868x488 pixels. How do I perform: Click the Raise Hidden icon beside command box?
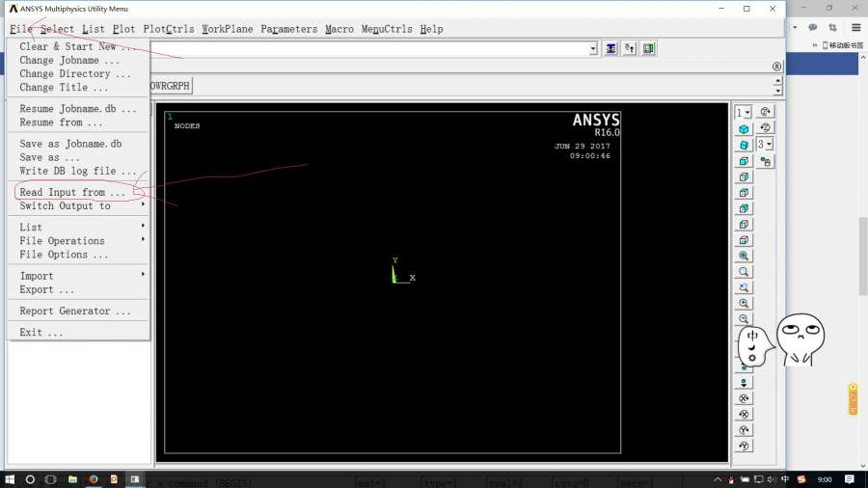pos(610,48)
